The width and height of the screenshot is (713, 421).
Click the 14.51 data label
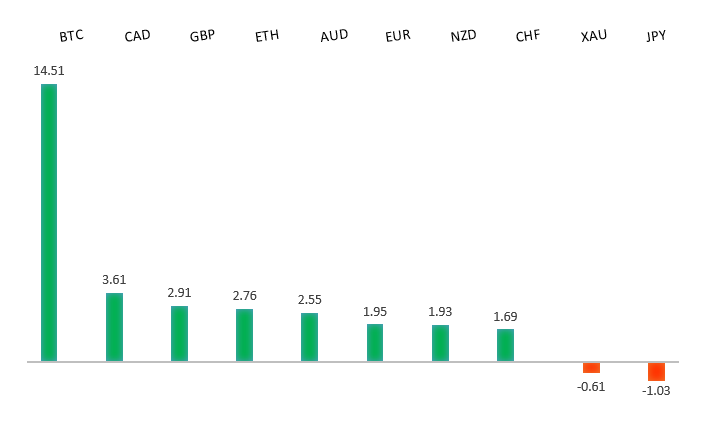(49, 71)
